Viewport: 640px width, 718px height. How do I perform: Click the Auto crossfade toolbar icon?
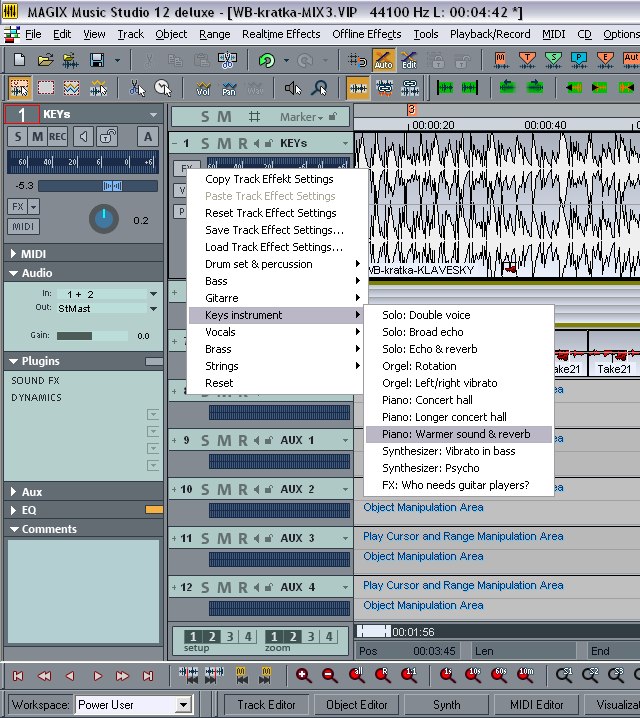(382, 60)
